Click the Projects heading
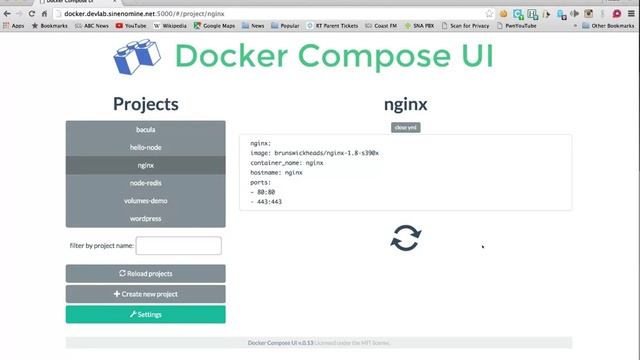 coord(146,104)
